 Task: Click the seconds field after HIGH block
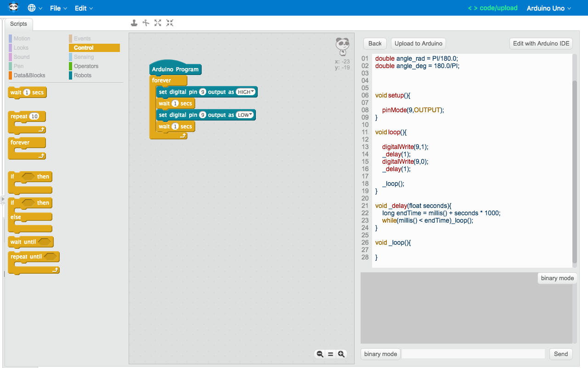pos(175,103)
